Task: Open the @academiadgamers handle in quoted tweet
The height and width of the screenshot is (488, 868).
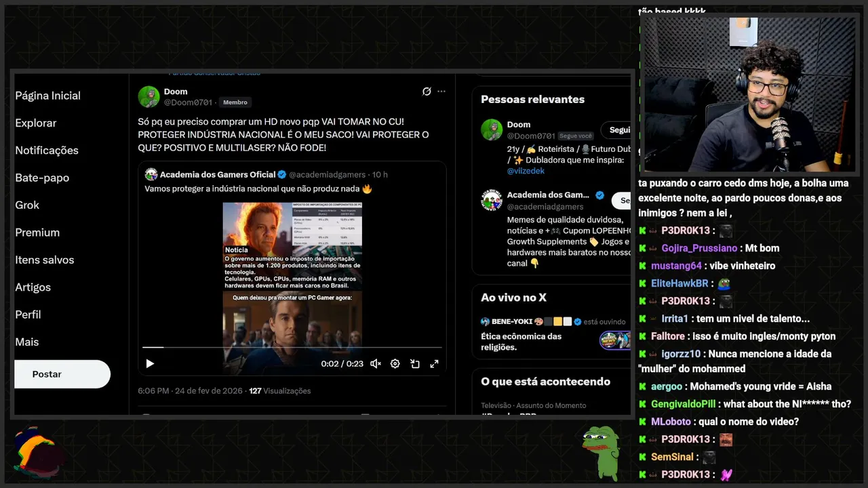Action: pos(328,175)
